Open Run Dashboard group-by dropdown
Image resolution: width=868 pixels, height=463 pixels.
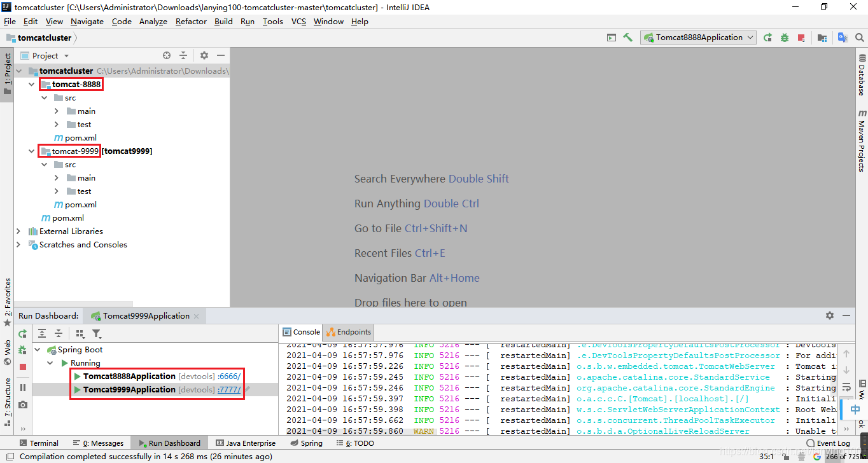pos(80,333)
